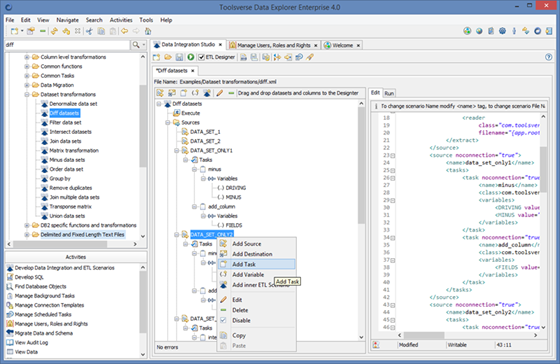
Task: Choose Add Destination in context menu
Action: (256, 254)
